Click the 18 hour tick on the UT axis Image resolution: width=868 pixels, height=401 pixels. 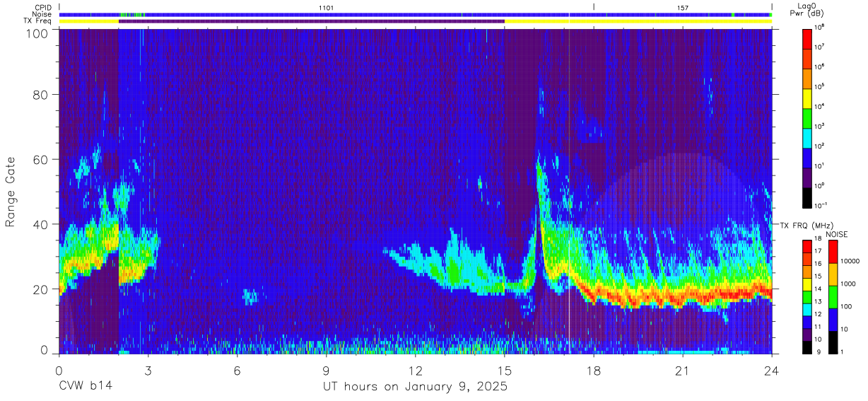pos(594,370)
